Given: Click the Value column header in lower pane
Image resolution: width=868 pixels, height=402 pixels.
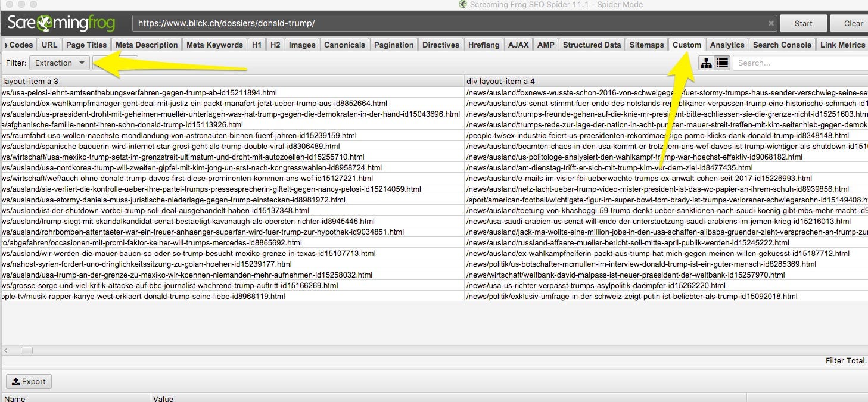Looking at the screenshot, I should coord(449,398).
